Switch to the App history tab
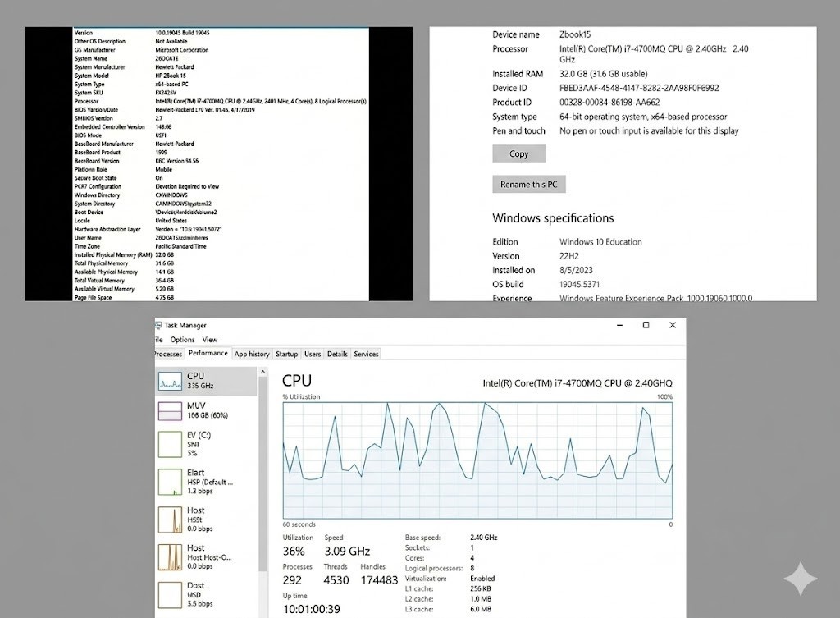Screen dimensions: 840x618 252,354
